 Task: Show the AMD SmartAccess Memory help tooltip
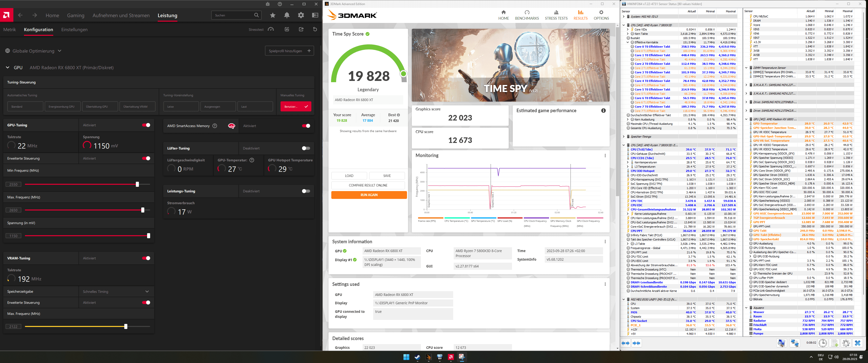[x=215, y=126]
